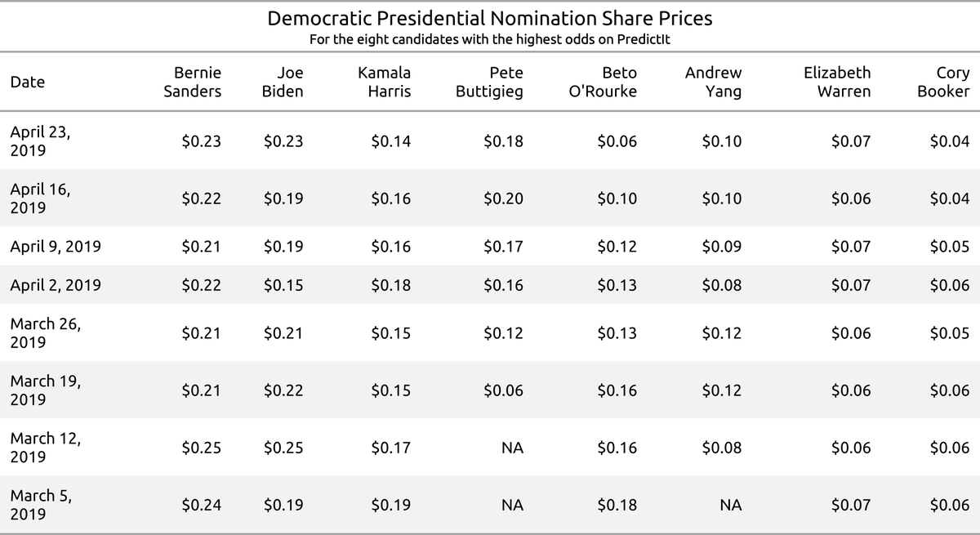Select the Joe Biden column header
The height and width of the screenshot is (535, 980).
click(x=283, y=82)
